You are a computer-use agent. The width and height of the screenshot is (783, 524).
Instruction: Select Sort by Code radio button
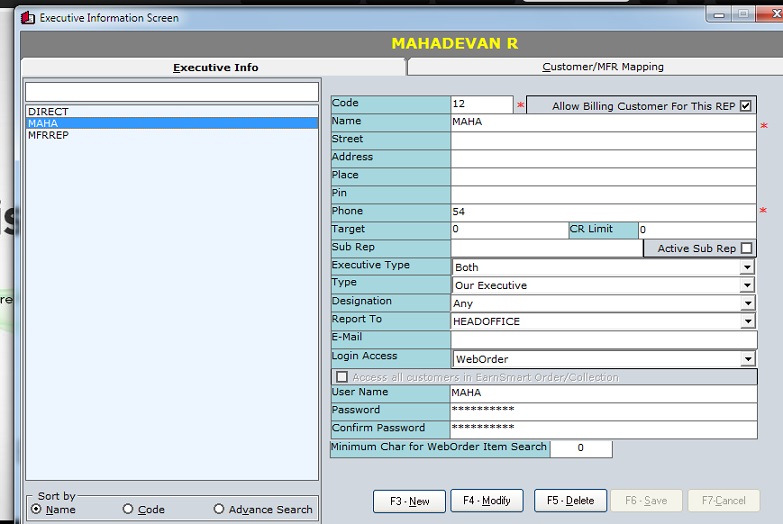(128, 509)
